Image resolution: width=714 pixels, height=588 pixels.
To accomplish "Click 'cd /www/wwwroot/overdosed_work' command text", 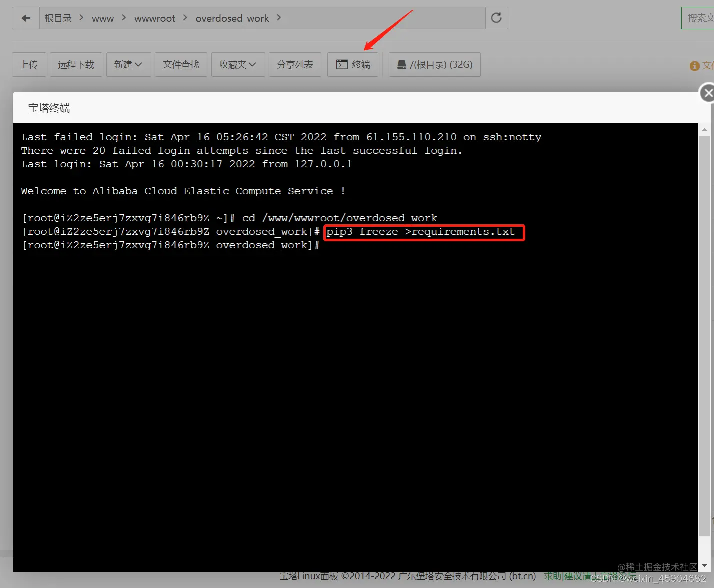I will pos(340,218).
